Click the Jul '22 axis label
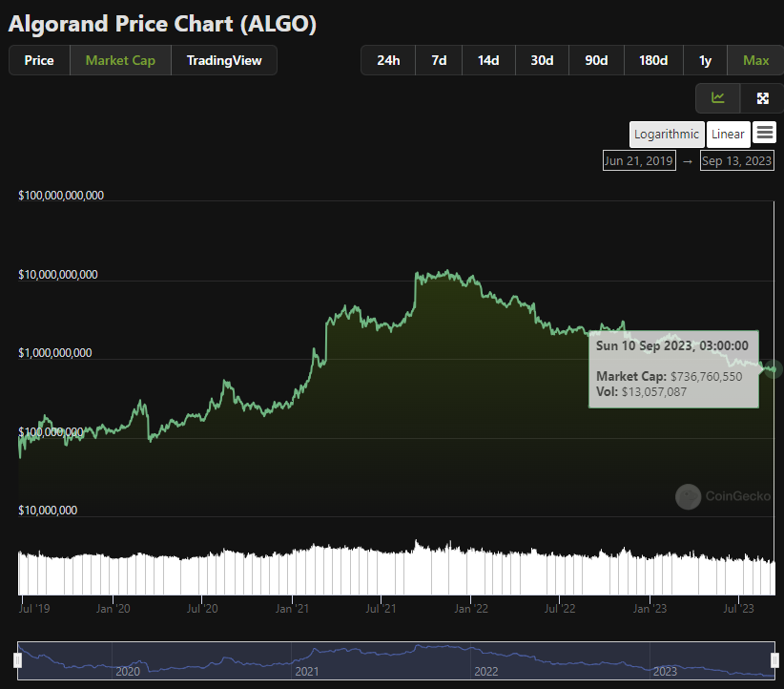 point(560,609)
